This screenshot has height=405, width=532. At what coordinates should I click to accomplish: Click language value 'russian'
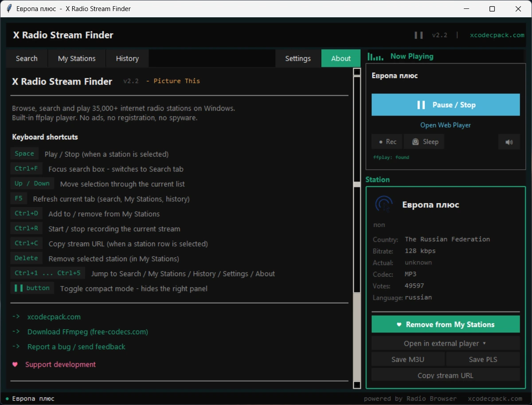pyautogui.click(x=419, y=297)
